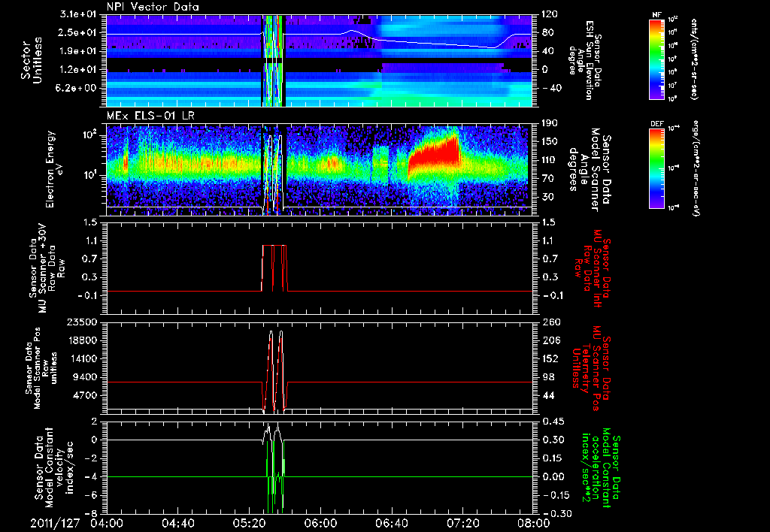
Task: Click the 07:20 time axis label
Action: click(462, 523)
